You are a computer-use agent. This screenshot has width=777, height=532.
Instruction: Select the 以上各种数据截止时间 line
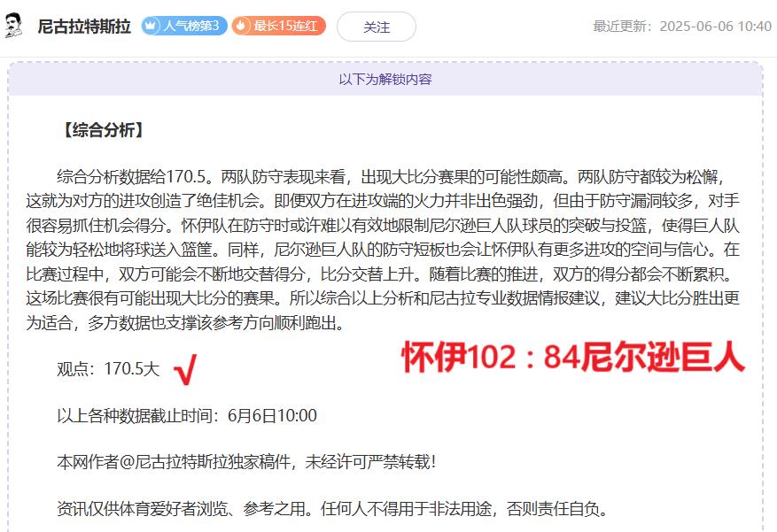(187, 416)
